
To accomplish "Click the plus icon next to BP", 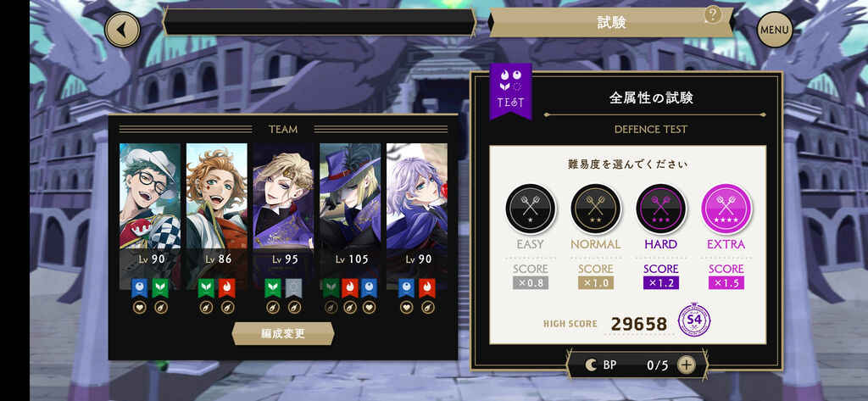I will click(x=686, y=365).
